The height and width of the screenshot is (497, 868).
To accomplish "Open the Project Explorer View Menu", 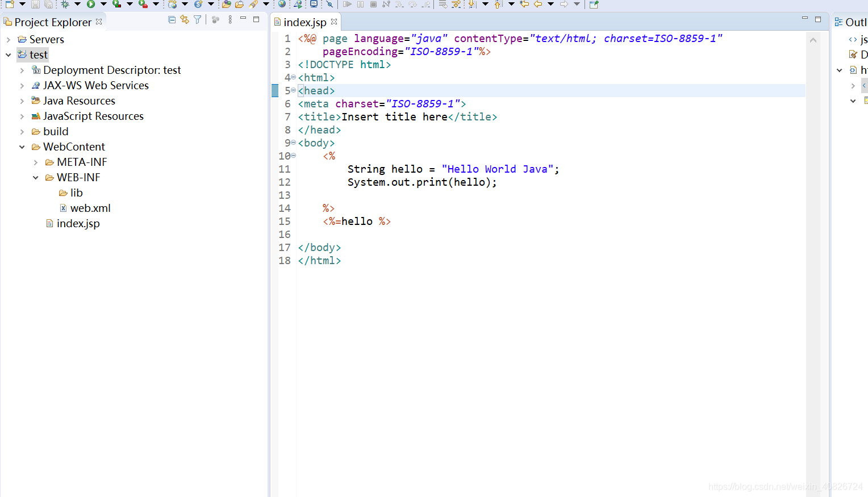I will click(230, 19).
